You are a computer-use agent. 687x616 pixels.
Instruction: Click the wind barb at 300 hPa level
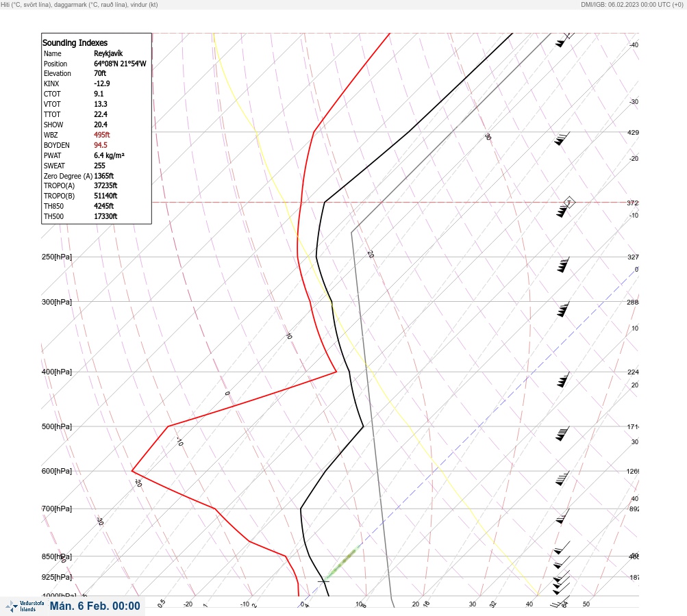pos(563,309)
